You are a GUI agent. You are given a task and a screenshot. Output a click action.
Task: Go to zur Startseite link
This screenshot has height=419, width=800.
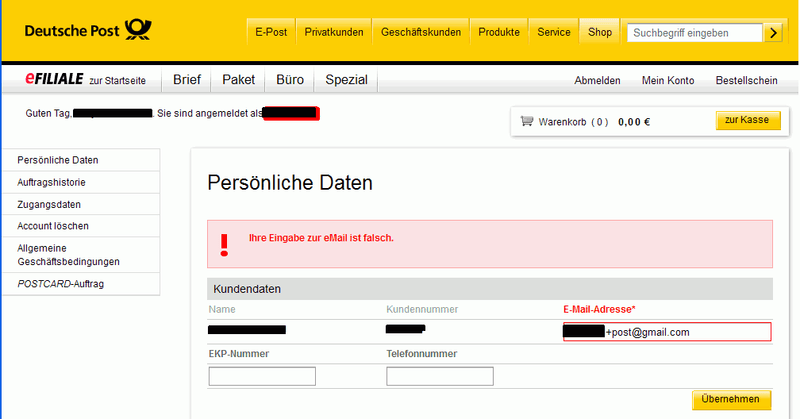tap(117, 81)
